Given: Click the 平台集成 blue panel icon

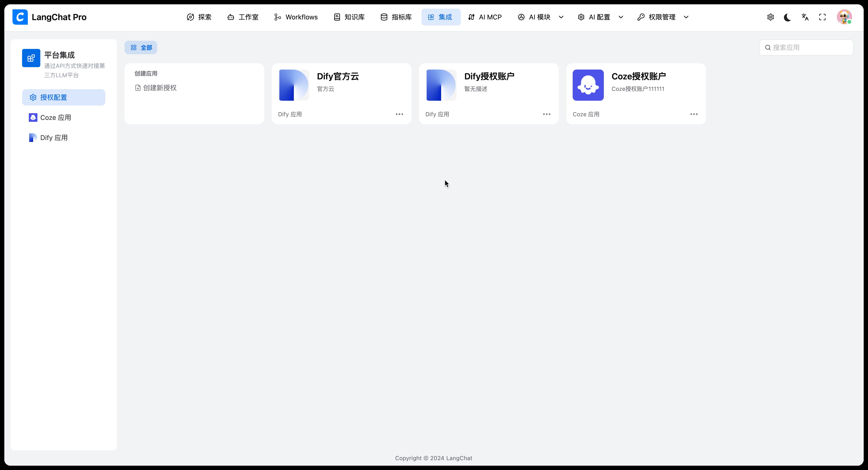Looking at the screenshot, I should 31,58.
